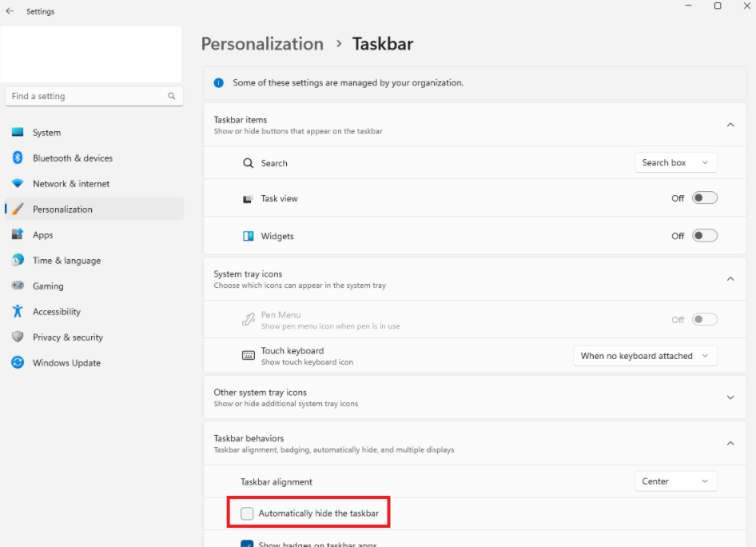This screenshot has width=756, height=547.
Task: Click the Time & language globe-clock icon
Action: (x=18, y=260)
